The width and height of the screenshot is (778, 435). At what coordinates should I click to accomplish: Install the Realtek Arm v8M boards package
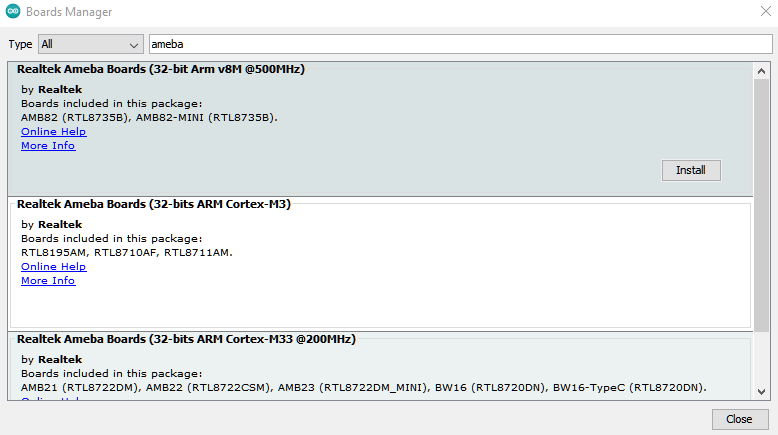point(690,170)
